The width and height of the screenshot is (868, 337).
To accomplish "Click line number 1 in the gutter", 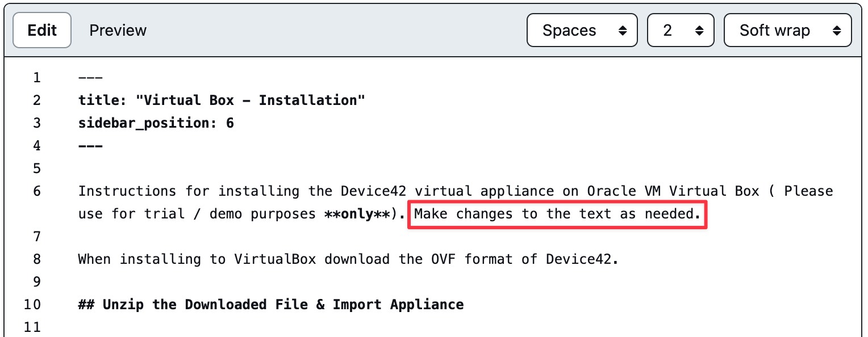I will pos(37,78).
